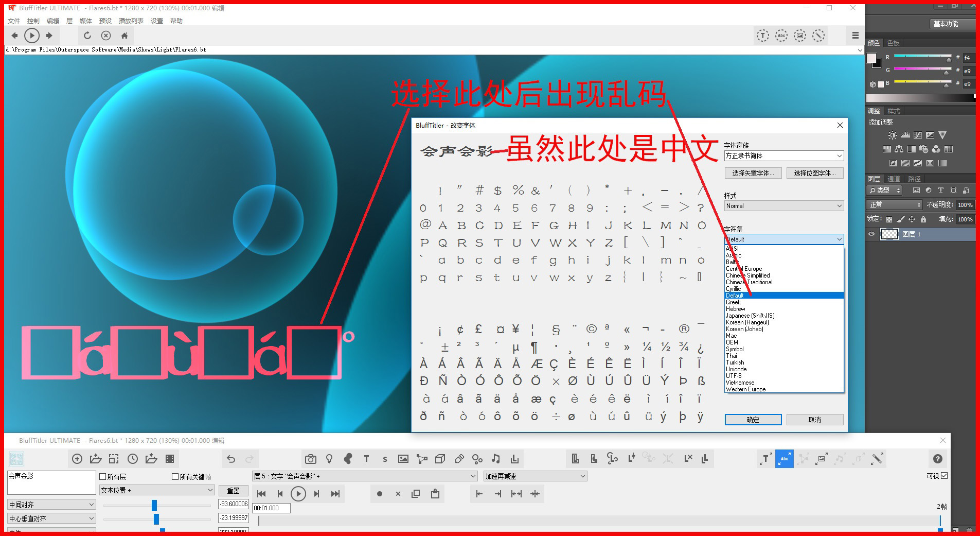The width and height of the screenshot is (980, 536).
Task: Click Photoshop foreground color swatch
Action: (871, 58)
